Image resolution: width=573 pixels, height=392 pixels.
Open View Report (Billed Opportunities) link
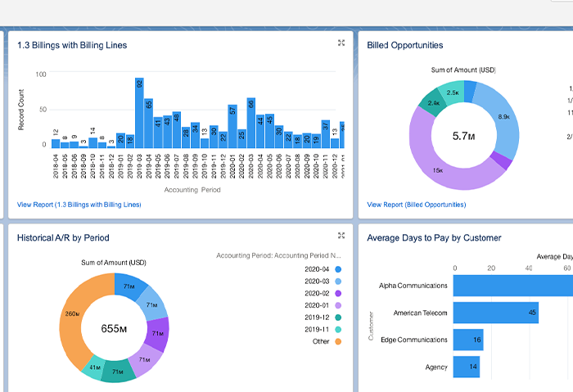tap(416, 205)
